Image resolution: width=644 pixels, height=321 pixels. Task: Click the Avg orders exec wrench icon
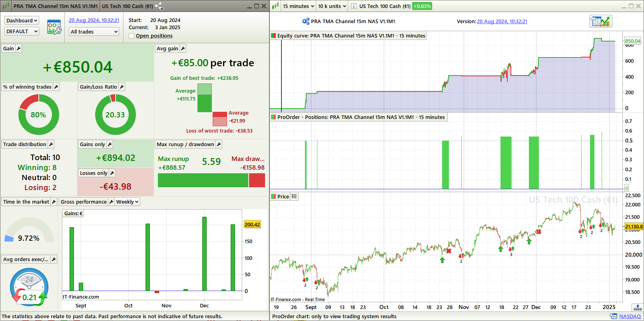(x=54, y=259)
